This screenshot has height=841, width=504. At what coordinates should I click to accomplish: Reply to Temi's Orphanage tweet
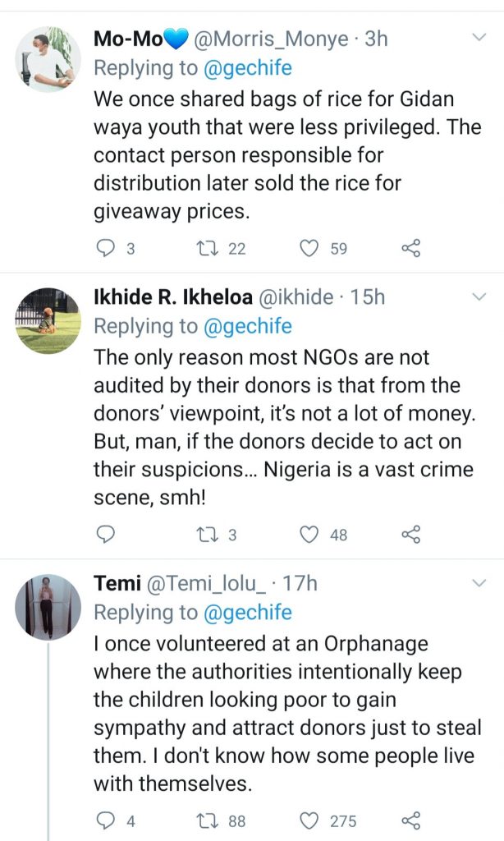pyautogui.click(x=106, y=820)
